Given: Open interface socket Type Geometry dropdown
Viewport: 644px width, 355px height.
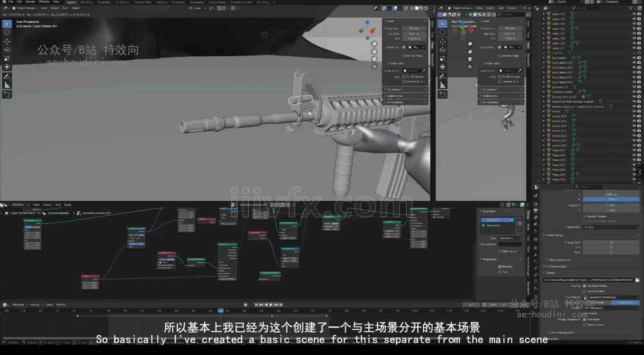Looking at the screenshot, I should click(x=510, y=239).
